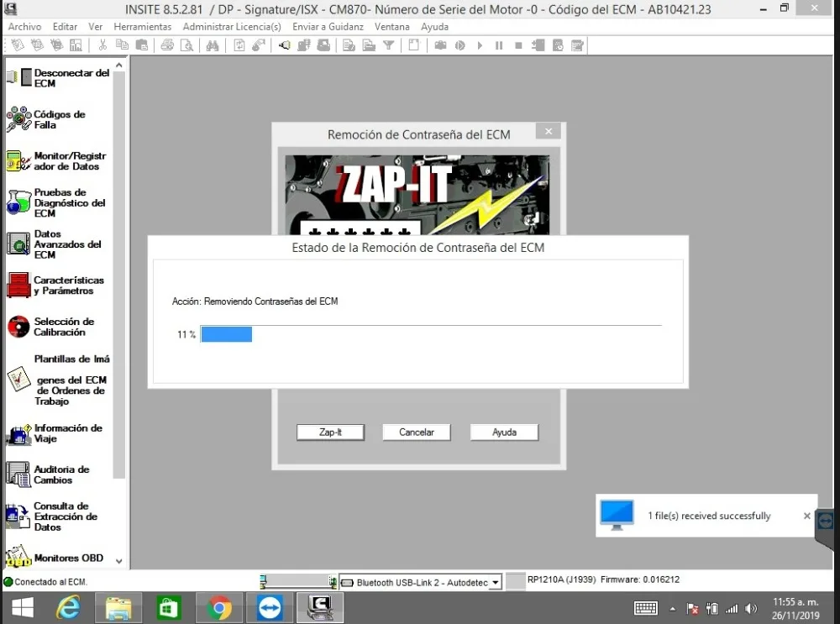This screenshot has height=624, width=840.
Task: Expand the sidebar with the down chevron
Action: click(118, 559)
